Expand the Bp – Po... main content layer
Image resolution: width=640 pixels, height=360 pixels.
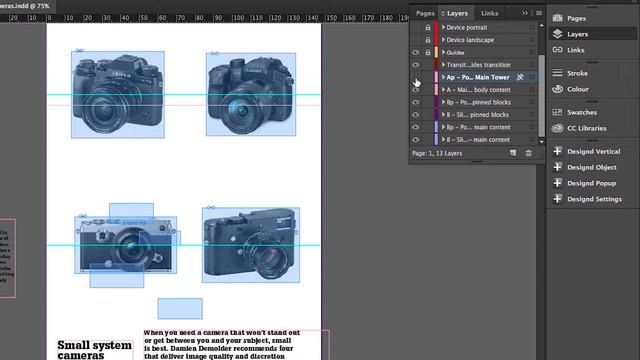point(443,127)
